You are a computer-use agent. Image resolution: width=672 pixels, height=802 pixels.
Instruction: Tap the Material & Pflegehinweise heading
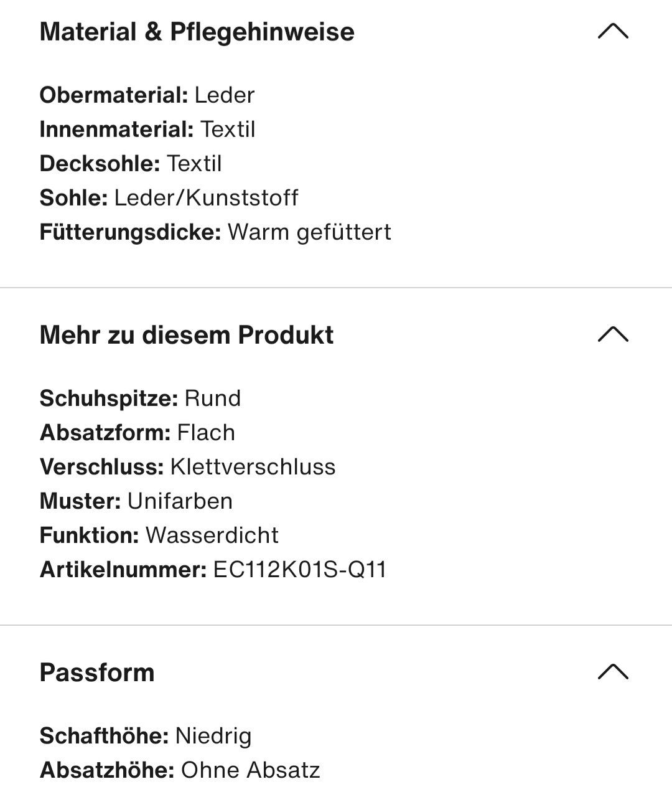(x=197, y=32)
